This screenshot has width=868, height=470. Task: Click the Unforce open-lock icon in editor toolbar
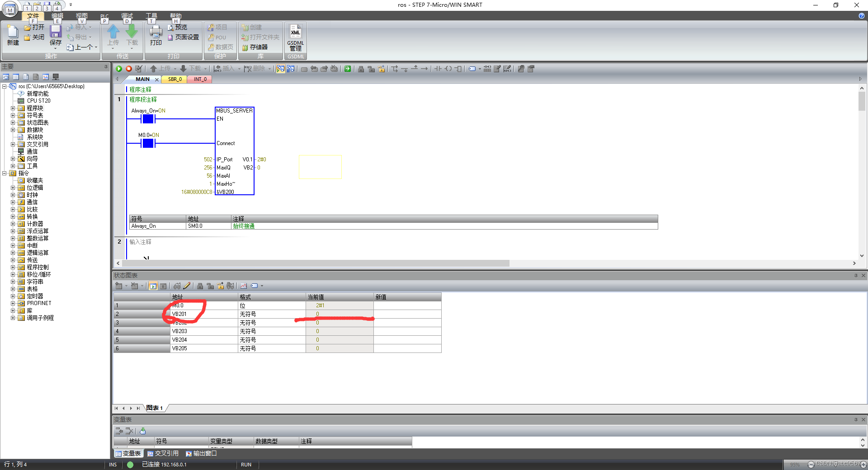(371, 69)
